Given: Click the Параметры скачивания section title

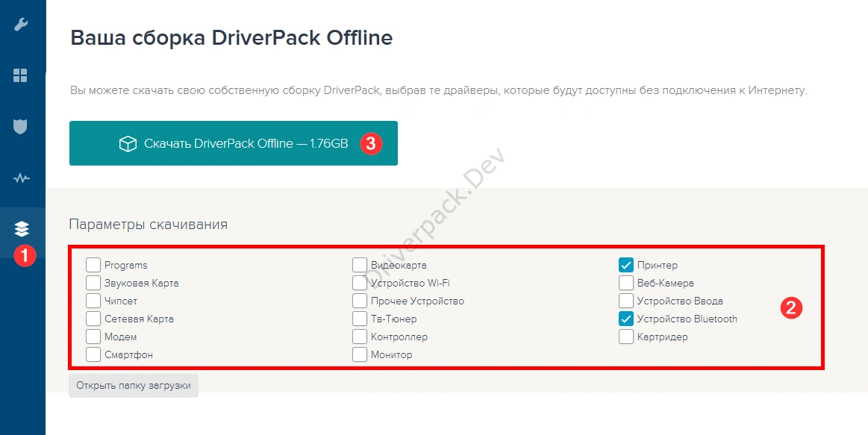Looking at the screenshot, I should pyautogui.click(x=149, y=225).
